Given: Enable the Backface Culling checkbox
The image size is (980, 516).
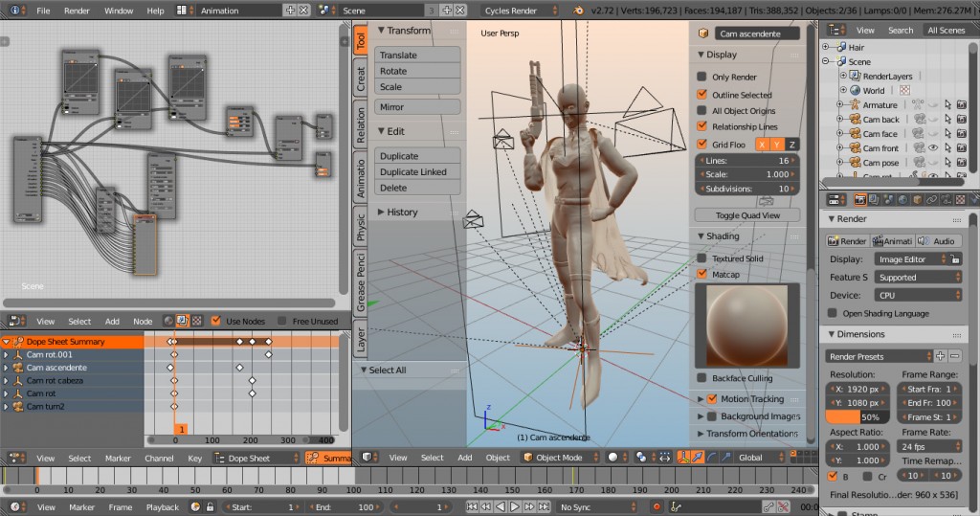Looking at the screenshot, I should click(702, 378).
